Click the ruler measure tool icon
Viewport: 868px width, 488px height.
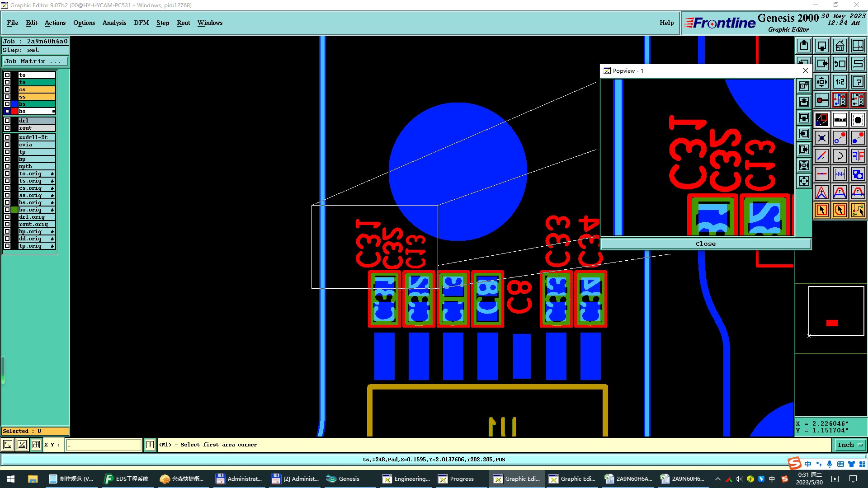click(840, 120)
